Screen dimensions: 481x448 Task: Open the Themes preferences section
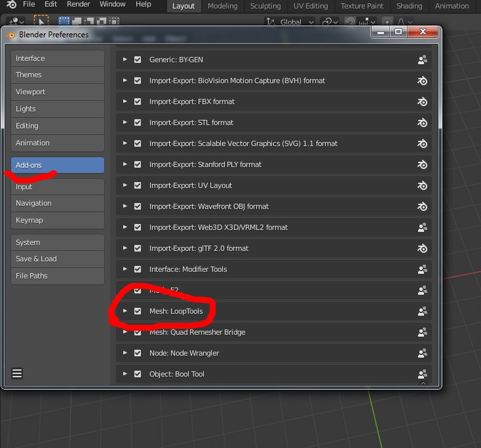pyautogui.click(x=58, y=75)
